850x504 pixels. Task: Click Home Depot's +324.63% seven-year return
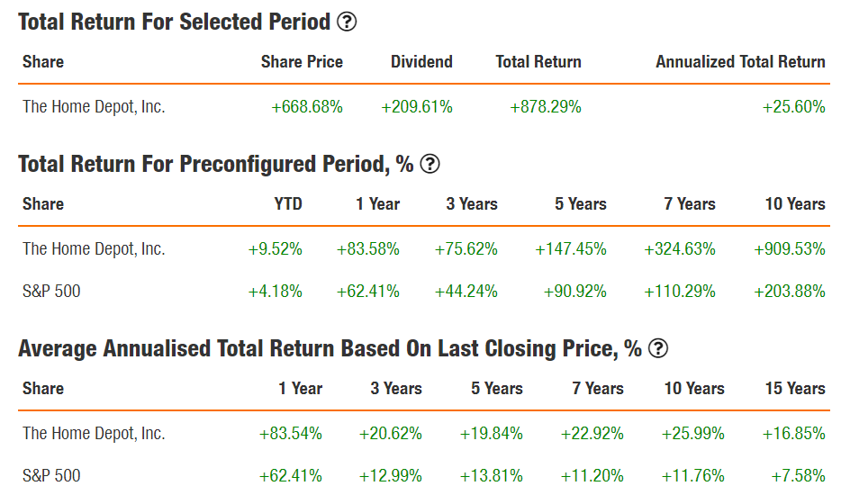(680, 249)
